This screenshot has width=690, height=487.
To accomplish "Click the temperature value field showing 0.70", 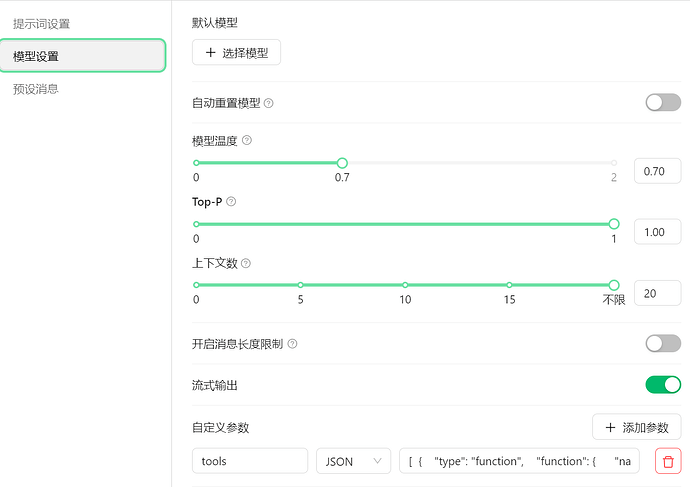I will [x=657, y=170].
